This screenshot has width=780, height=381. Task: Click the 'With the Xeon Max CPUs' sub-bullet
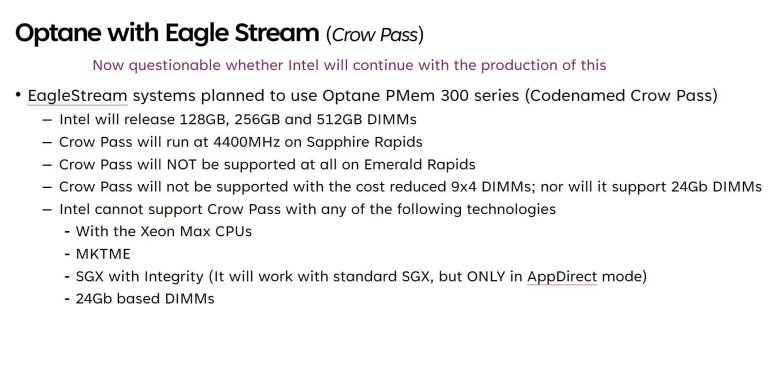pyautogui.click(x=164, y=231)
